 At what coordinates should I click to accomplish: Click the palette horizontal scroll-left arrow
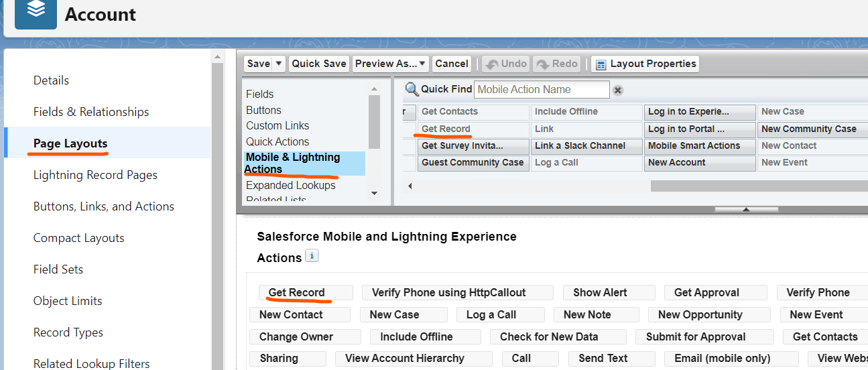pos(410,186)
